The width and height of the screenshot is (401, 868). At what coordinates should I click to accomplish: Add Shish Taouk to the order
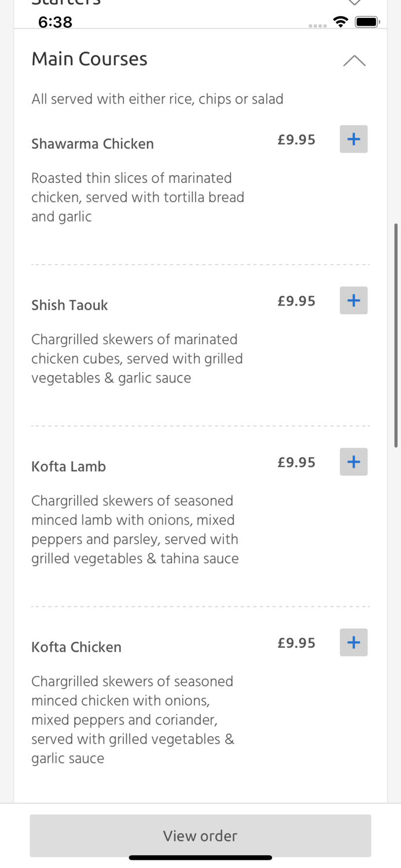[x=354, y=300]
